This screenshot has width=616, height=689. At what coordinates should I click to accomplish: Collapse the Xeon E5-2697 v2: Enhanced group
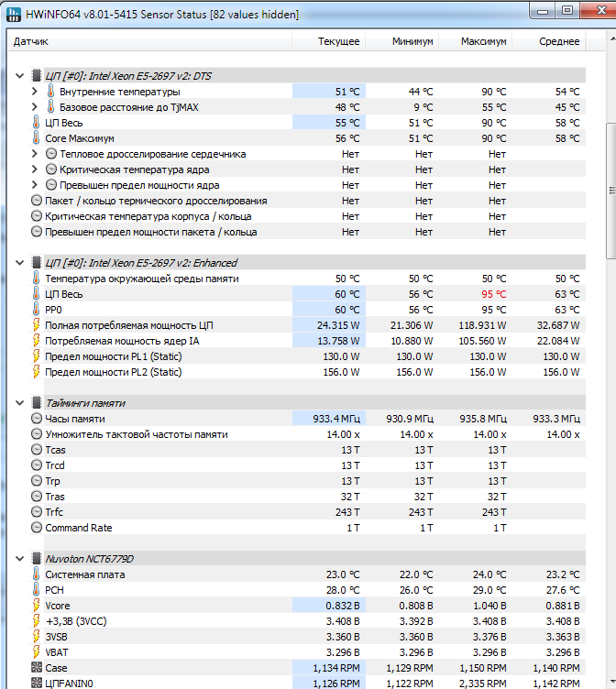(19, 263)
